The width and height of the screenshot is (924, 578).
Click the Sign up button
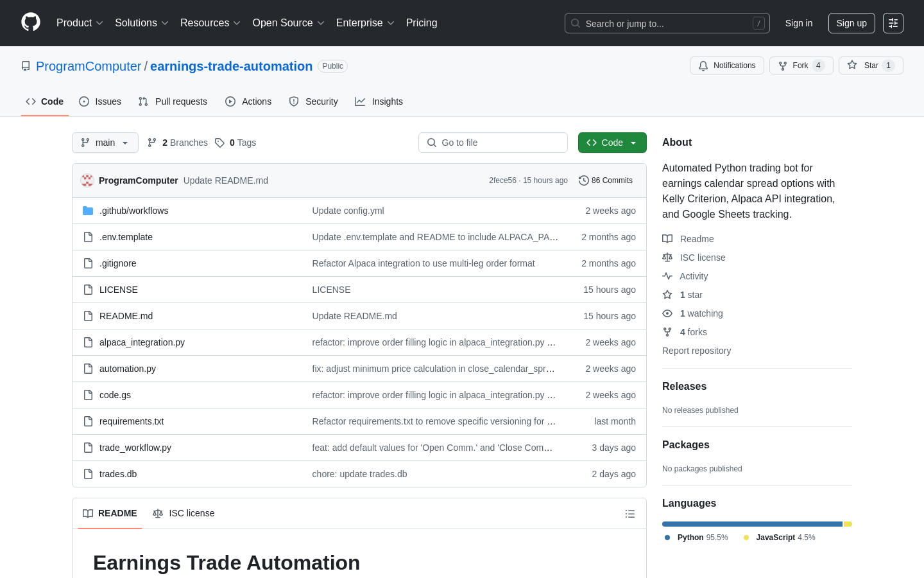[x=851, y=23]
